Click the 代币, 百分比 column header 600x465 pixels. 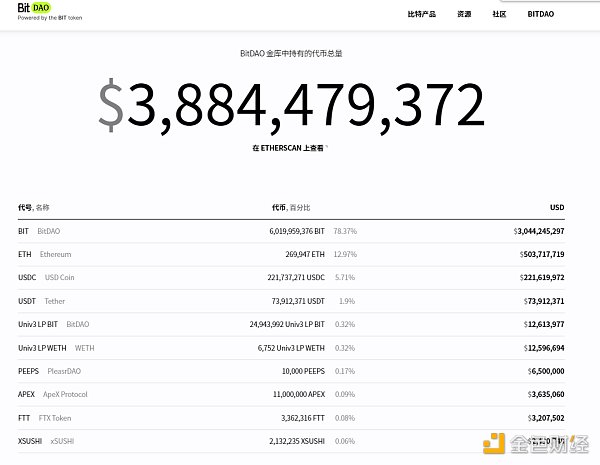click(291, 208)
